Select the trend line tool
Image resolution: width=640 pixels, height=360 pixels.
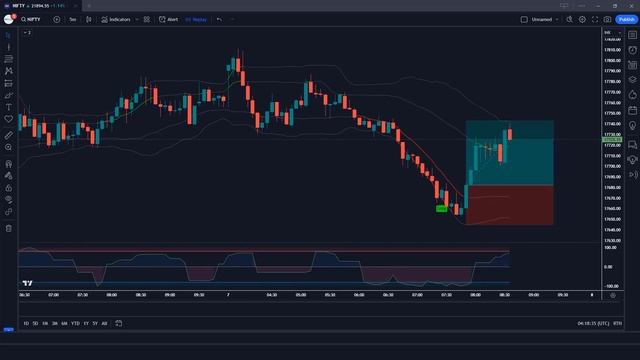click(8, 47)
